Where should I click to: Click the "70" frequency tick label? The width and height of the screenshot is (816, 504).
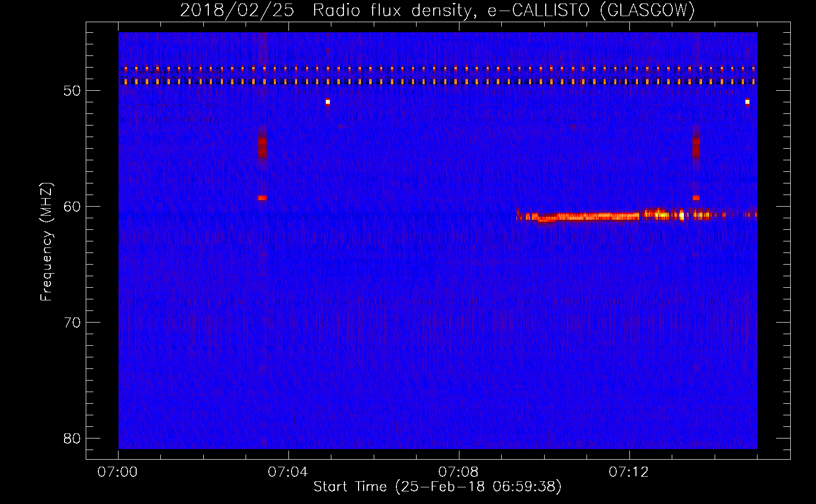coord(72,323)
